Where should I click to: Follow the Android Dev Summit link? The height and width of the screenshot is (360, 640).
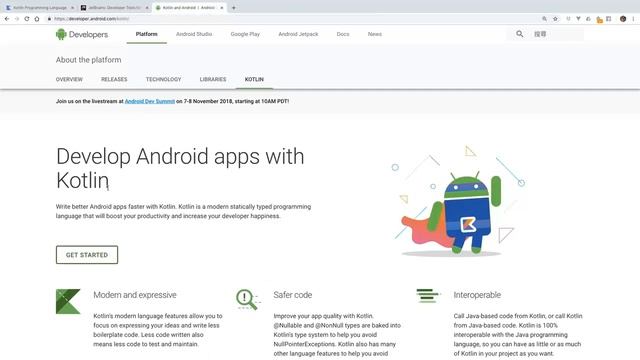click(150, 101)
